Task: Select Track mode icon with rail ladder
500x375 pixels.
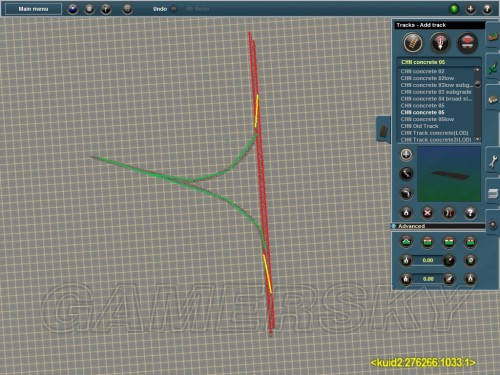Action: pyautogui.click(x=413, y=43)
